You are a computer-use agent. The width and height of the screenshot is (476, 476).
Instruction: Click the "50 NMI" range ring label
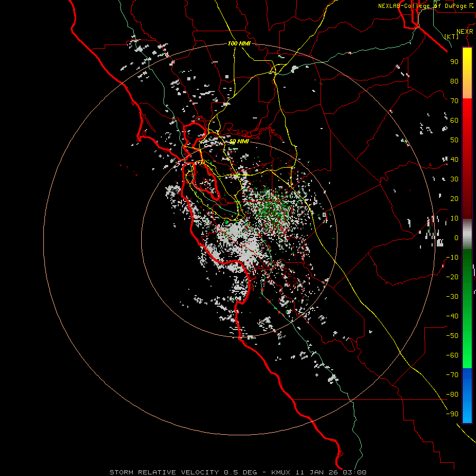coord(239,141)
